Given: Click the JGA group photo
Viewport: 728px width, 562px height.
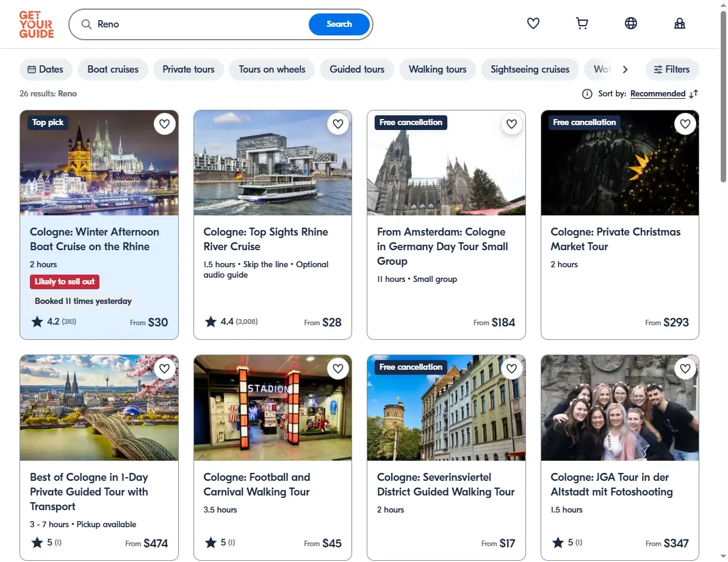Looking at the screenshot, I should click(x=620, y=408).
